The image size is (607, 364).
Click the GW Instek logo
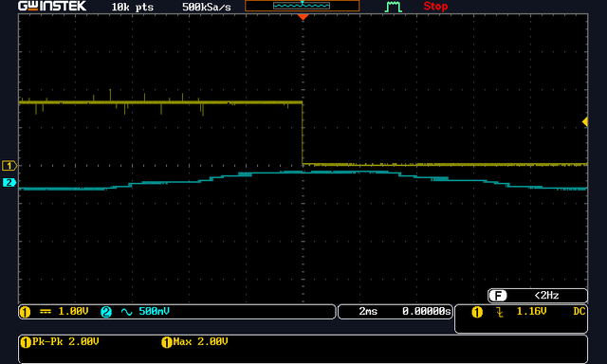click(x=52, y=6)
